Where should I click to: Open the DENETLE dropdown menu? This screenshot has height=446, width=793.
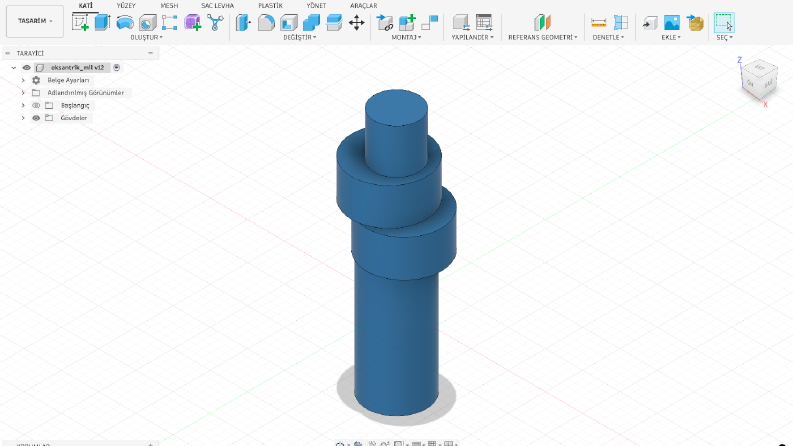pos(608,37)
